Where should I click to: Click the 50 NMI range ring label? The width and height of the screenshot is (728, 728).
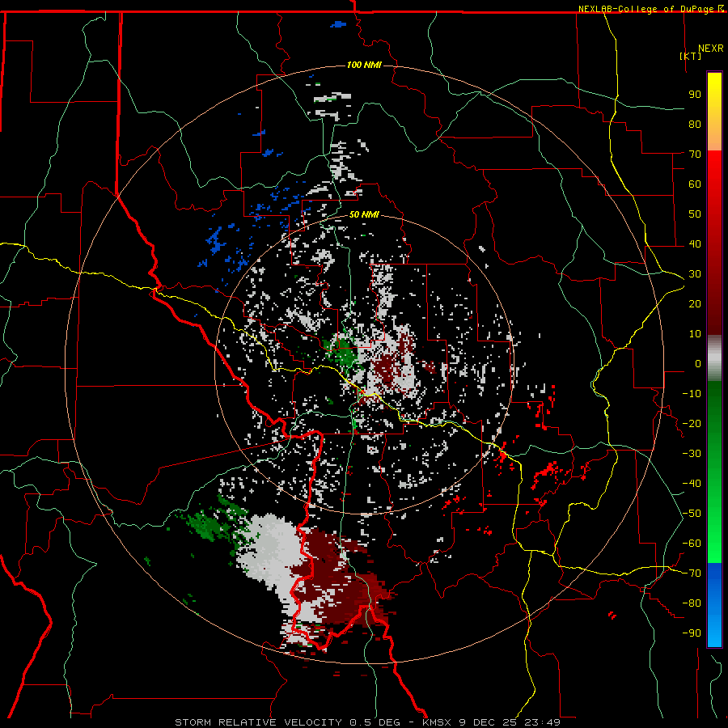[364, 214]
